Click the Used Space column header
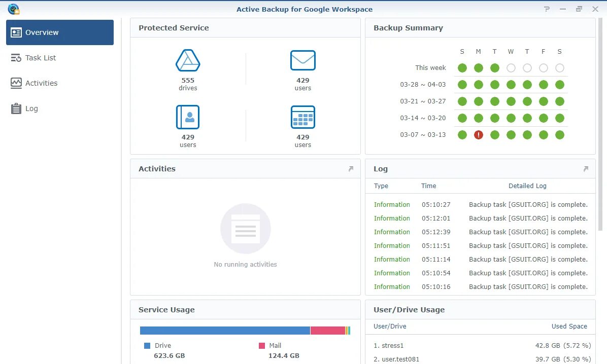607x364 pixels. (x=569, y=326)
